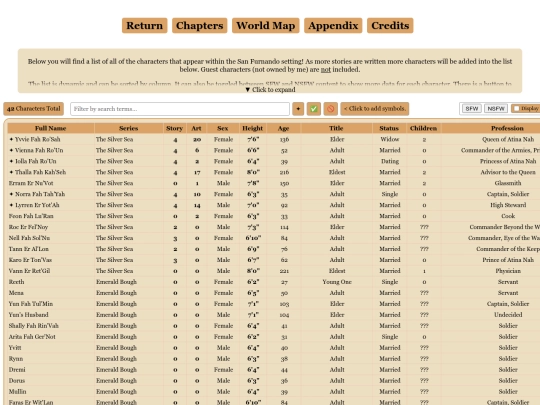Click the Widow status cell
The width and height of the screenshot is (540, 405).
point(390,139)
